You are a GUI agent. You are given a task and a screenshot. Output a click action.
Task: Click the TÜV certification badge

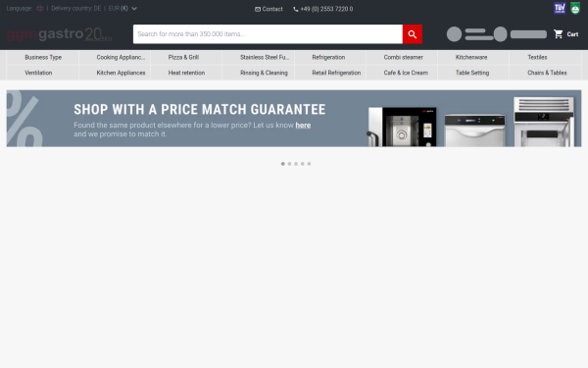(x=560, y=8)
